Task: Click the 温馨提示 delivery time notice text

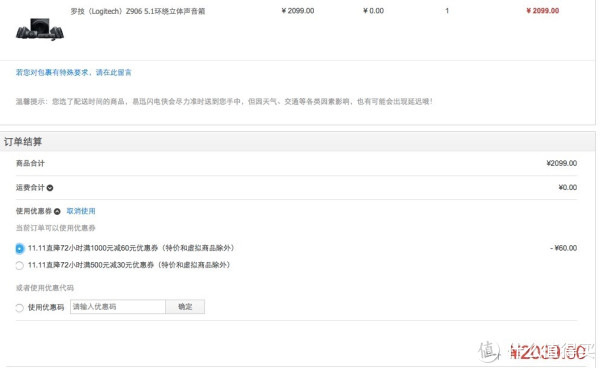Action: point(224,101)
